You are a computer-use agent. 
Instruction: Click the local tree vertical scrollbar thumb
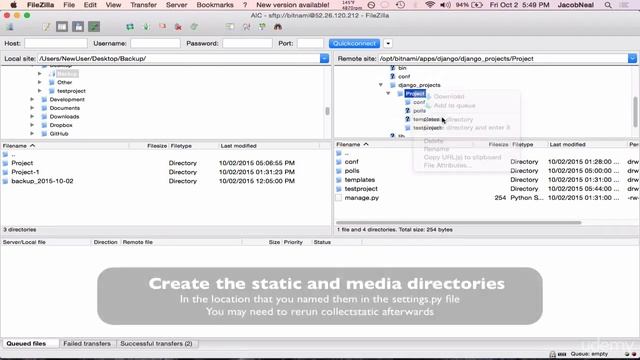pos(327,111)
